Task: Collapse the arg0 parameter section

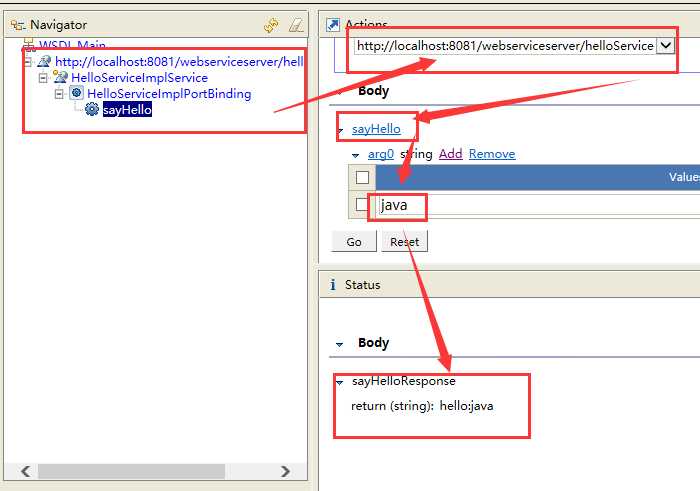Action: (355, 155)
